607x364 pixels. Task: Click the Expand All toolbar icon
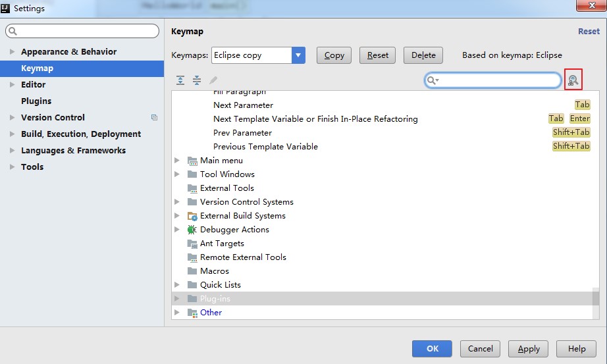pos(180,80)
